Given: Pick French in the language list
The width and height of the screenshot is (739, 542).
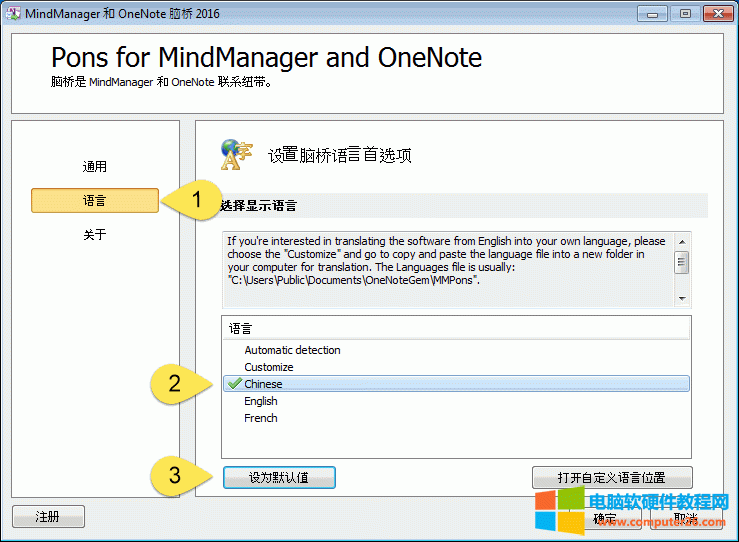Looking at the screenshot, I should point(260,418).
